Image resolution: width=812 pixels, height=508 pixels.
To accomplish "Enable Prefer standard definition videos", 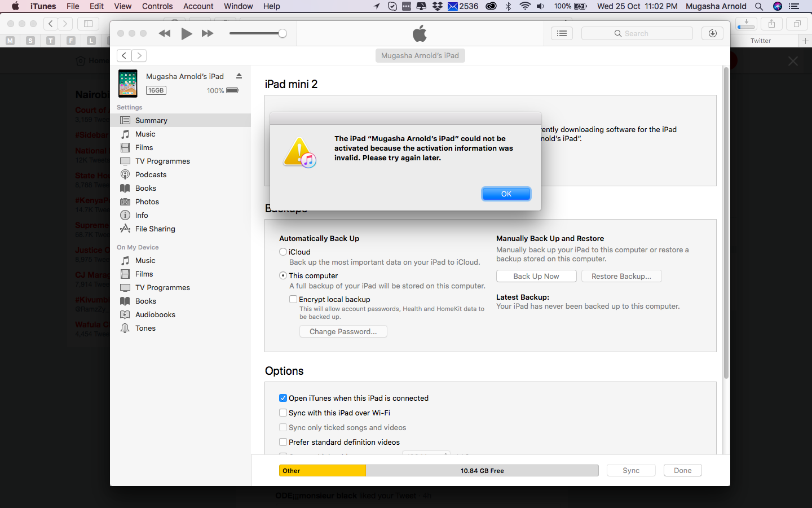I will [x=283, y=442].
